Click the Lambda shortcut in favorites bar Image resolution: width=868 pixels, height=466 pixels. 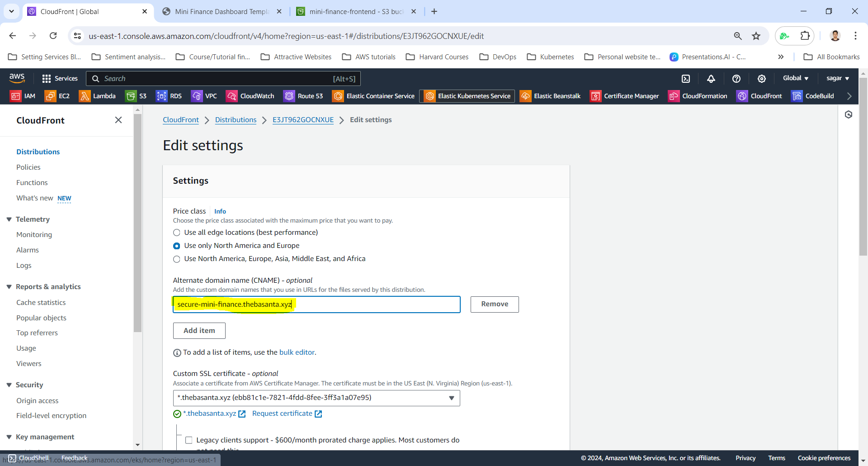pos(97,96)
